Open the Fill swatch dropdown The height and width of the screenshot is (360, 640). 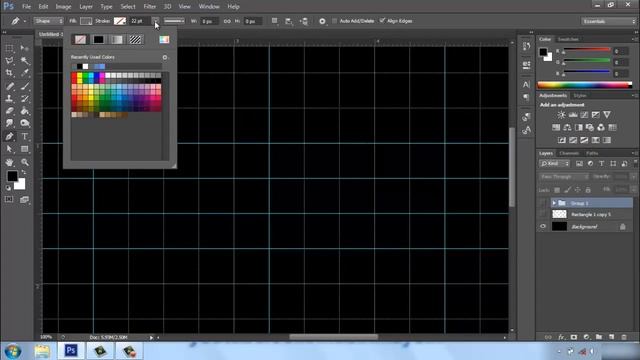coord(86,21)
